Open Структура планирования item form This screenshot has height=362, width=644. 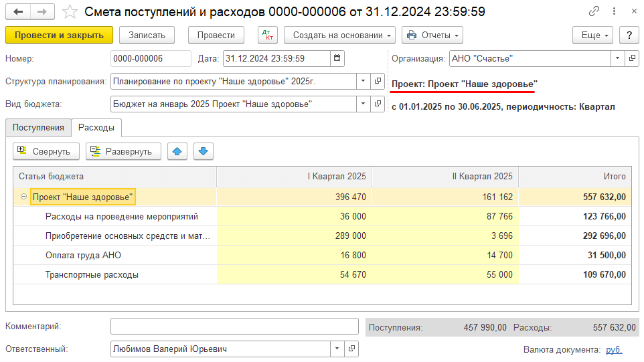click(x=378, y=81)
